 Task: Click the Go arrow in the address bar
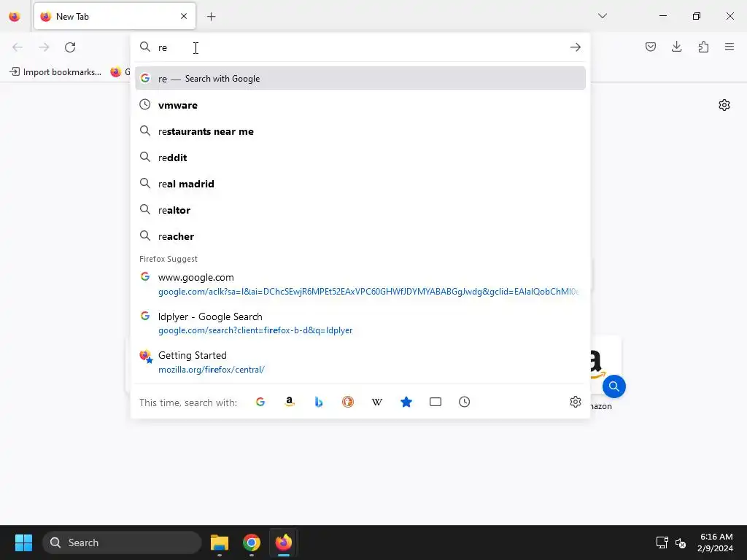click(576, 47)
